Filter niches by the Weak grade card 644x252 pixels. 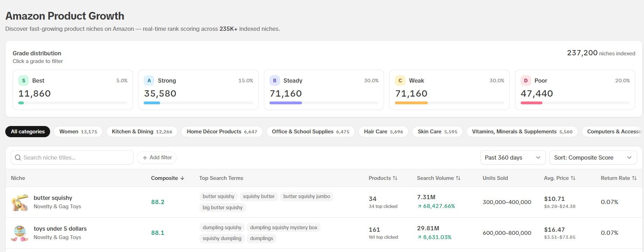click(450, 90)
